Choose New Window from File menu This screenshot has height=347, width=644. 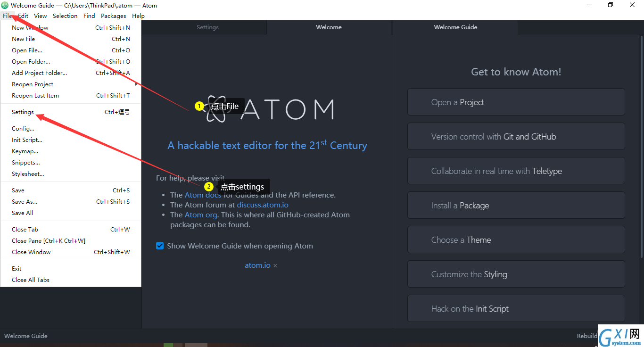pyautogui.click(x=71, y=28)
